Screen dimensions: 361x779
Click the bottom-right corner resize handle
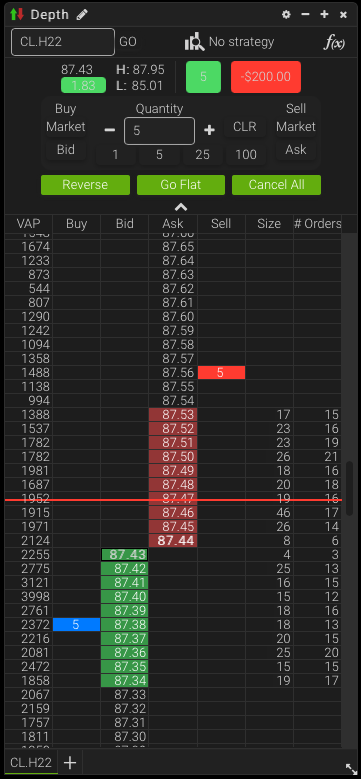tap(351, 769)
